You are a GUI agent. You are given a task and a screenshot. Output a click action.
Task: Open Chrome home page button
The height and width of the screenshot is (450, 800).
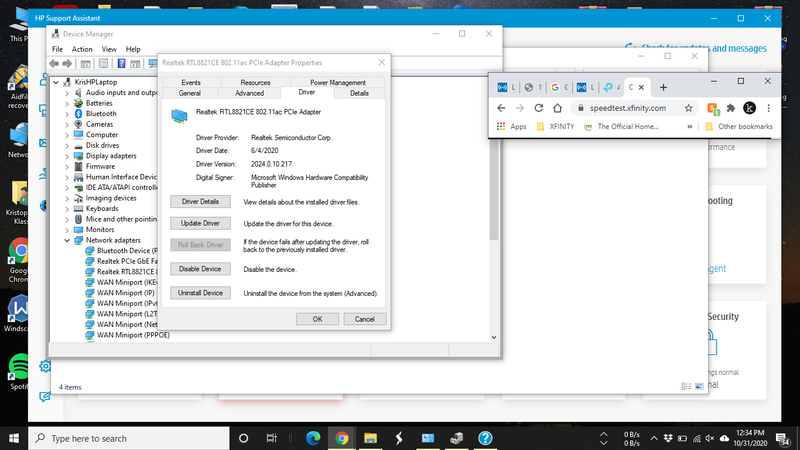coord(557,108)
